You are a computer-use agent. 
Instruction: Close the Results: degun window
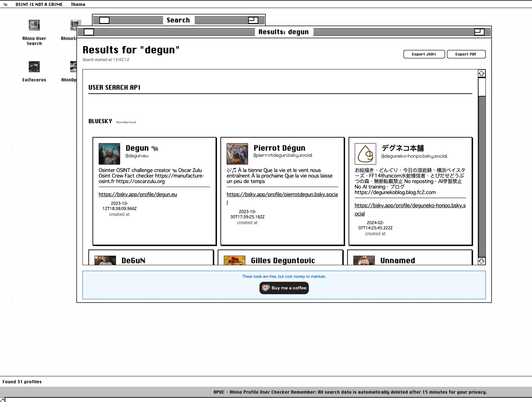pos(89,32)
